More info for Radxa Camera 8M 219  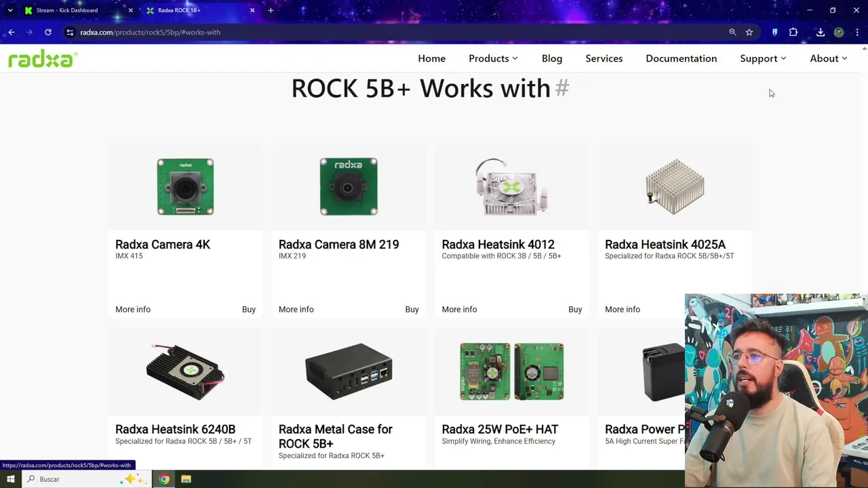(x=296, y=309)
